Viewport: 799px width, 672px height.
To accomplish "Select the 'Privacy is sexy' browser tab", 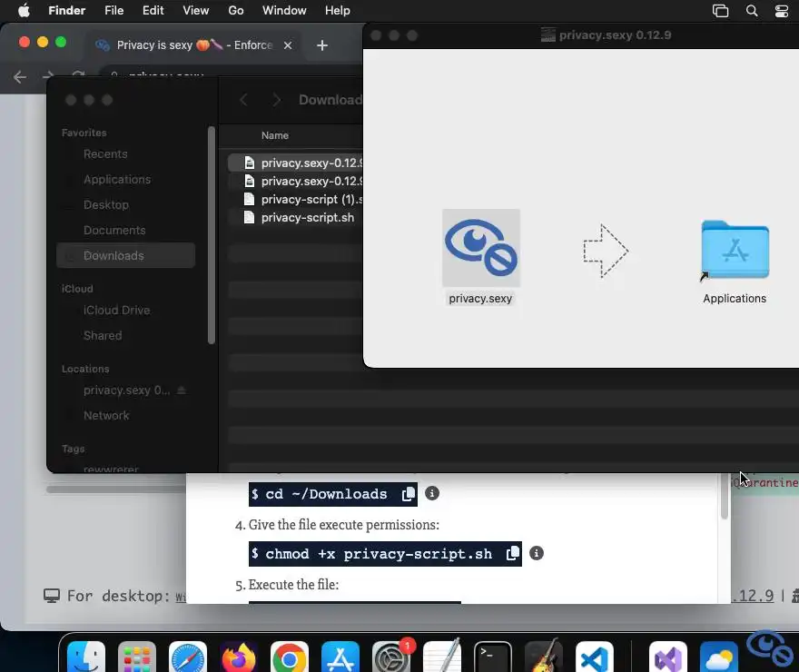I will pyautogui.click(x=193, y=45).
